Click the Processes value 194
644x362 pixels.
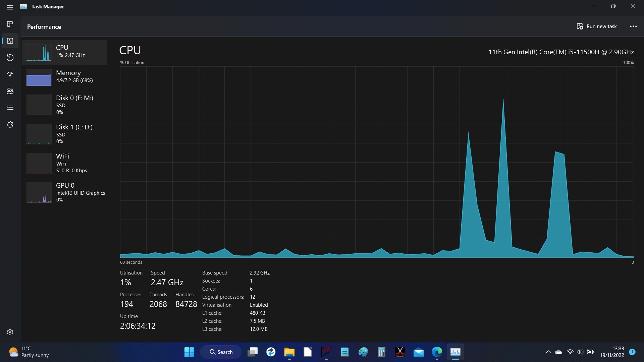point(127,304)
